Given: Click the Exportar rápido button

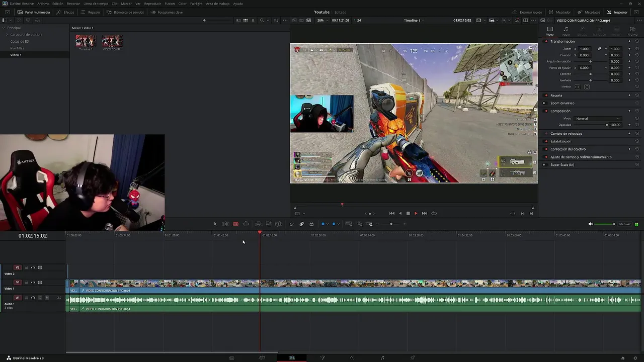Looking at the screenshot, I should (527, 12).
